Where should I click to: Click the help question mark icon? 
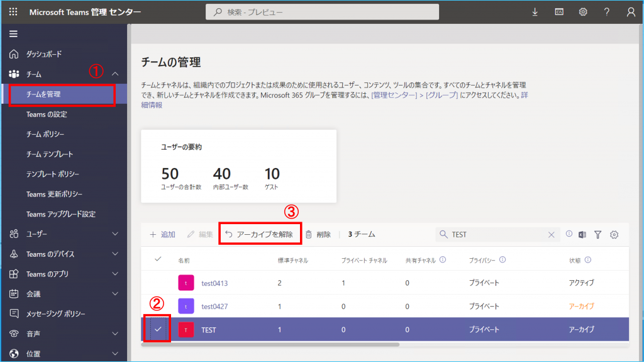point(607,12)
